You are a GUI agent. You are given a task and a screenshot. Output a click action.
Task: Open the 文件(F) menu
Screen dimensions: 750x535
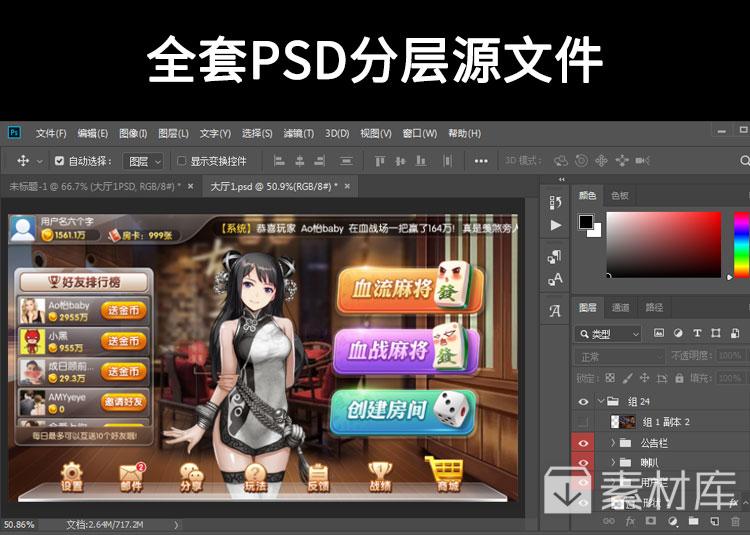click(x=51, y=133)
